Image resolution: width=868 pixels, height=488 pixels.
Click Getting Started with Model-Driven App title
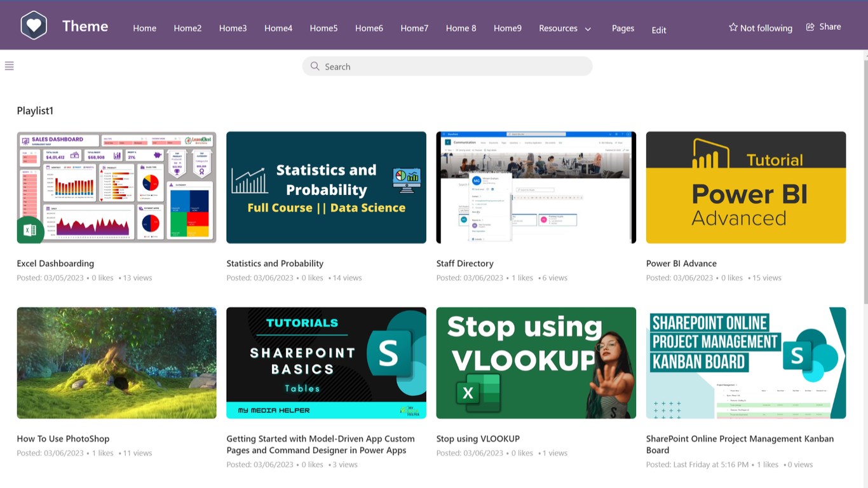click(320, 444)
